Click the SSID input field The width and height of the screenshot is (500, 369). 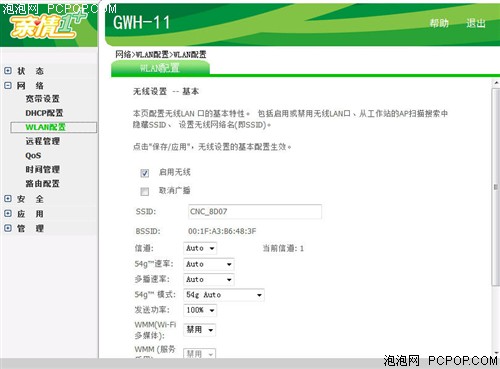click(x=255, y=212)
